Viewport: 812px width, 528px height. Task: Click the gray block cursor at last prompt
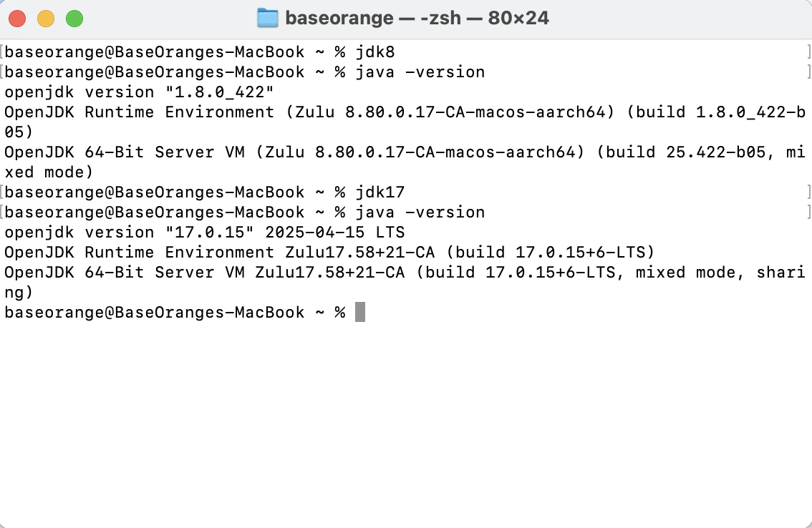pos(360,313)
